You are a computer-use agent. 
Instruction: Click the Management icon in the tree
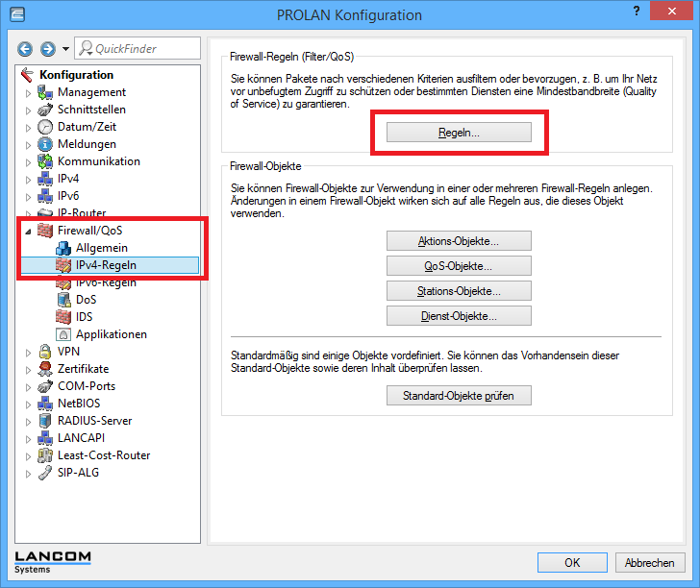pos(44,92)
